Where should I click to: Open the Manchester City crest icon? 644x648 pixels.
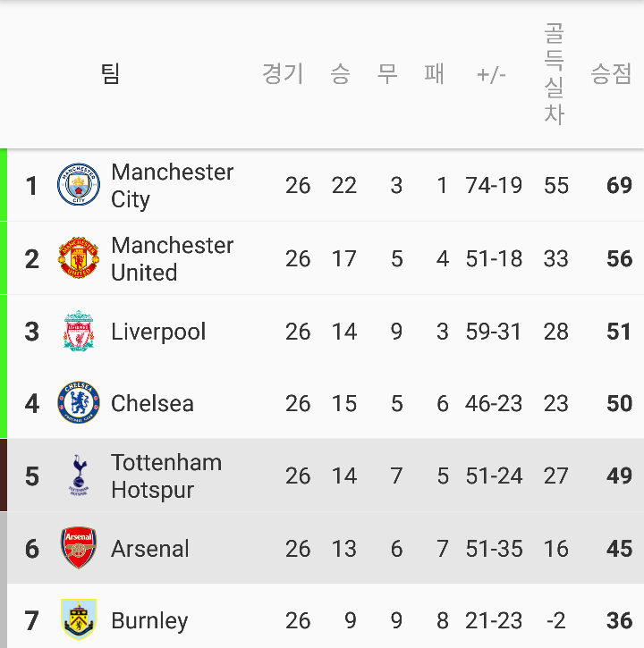79,184
